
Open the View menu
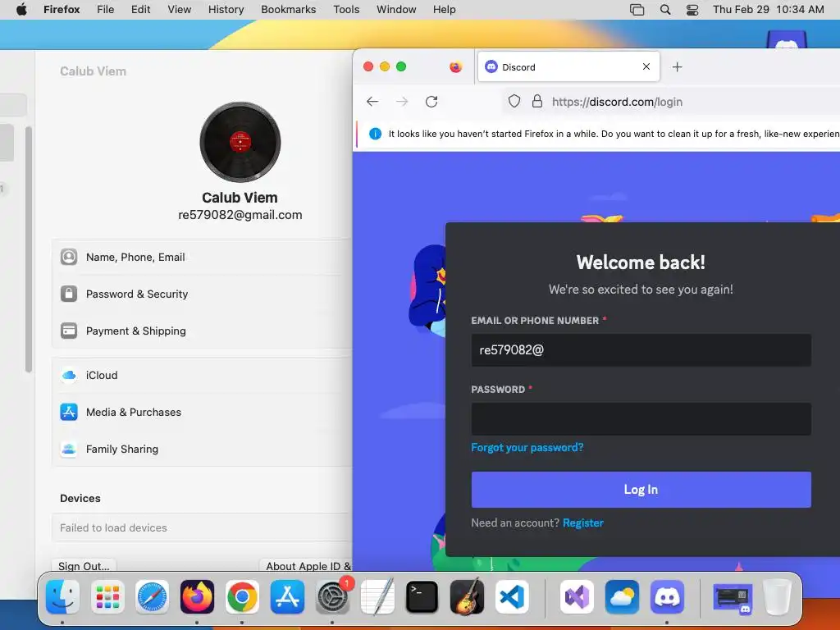click(x=179, y=10)
